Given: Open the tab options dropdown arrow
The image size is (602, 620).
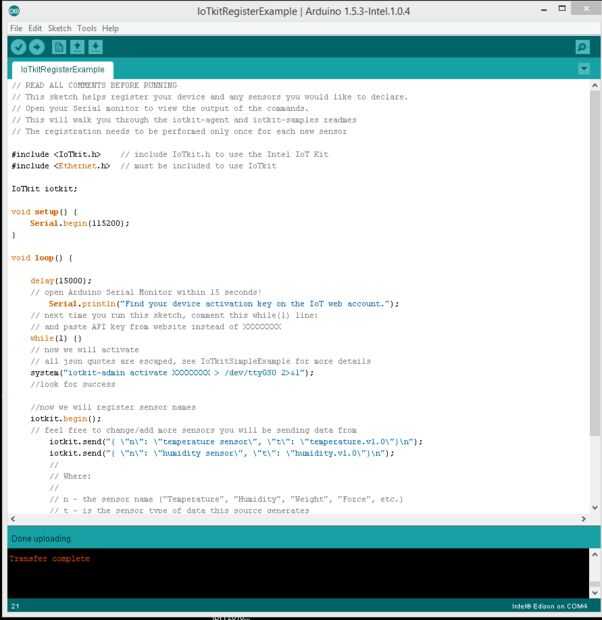Looking at the screenshot, I should pyautogui.click(x=584, y=69).
